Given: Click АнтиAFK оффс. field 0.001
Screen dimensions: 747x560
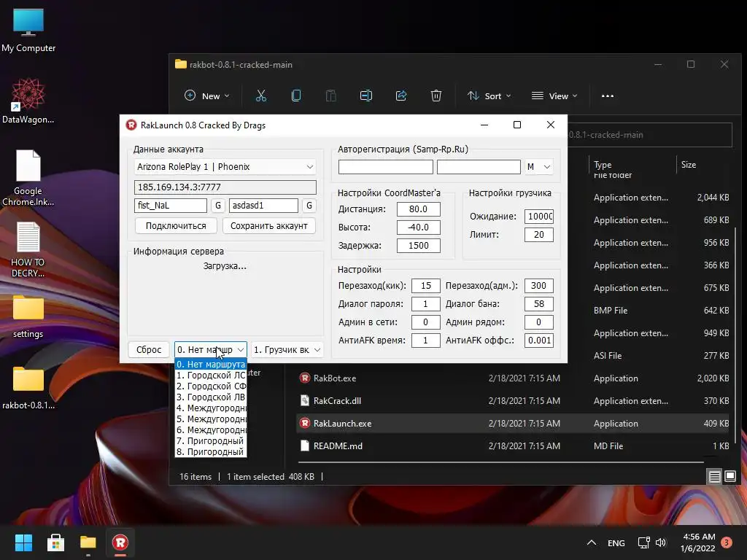Looking at the screenshot, I should pos(539,341).
